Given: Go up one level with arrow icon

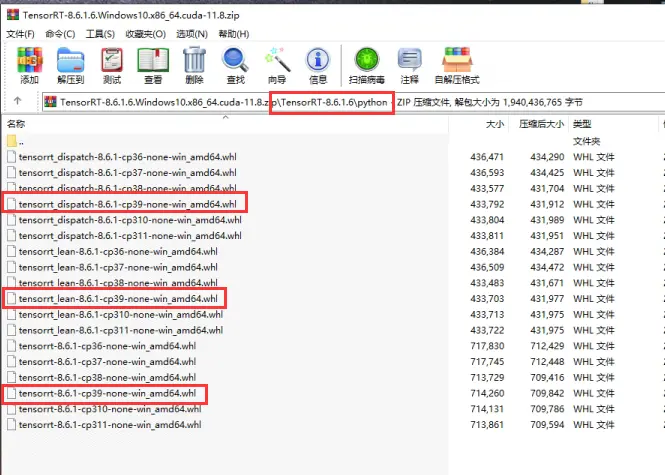Looking at the screenshot, I should coord(17,101).
